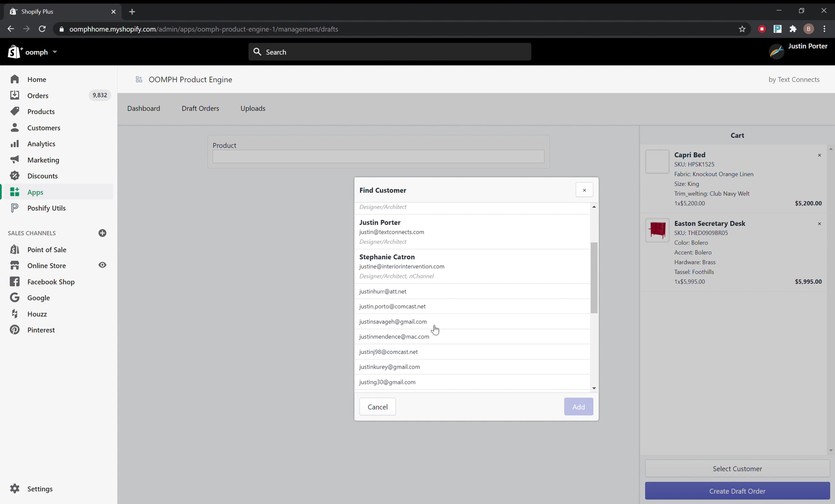The width and height of the screenshot is (835, 504).
Task: Click the Point of Sale icon
Action: pos(15,249)
